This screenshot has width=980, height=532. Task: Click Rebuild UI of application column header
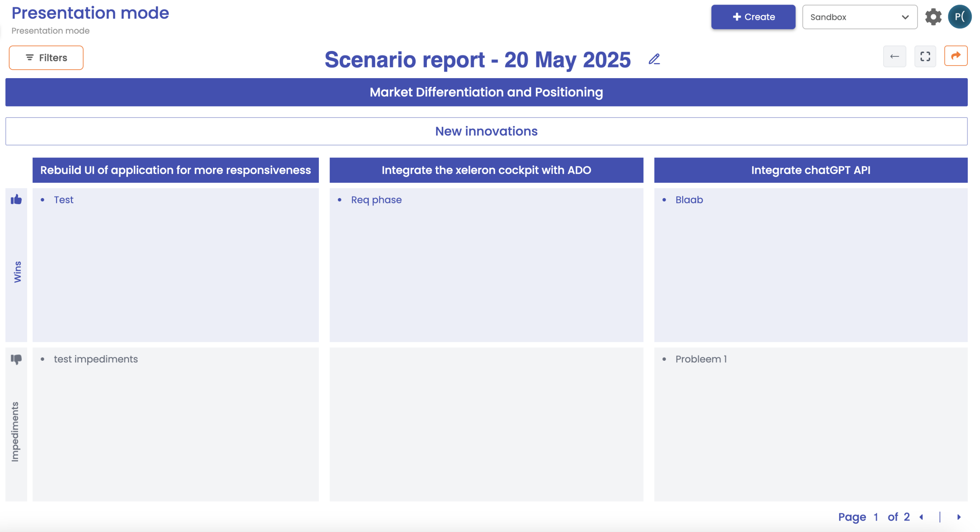click(175, 170)
